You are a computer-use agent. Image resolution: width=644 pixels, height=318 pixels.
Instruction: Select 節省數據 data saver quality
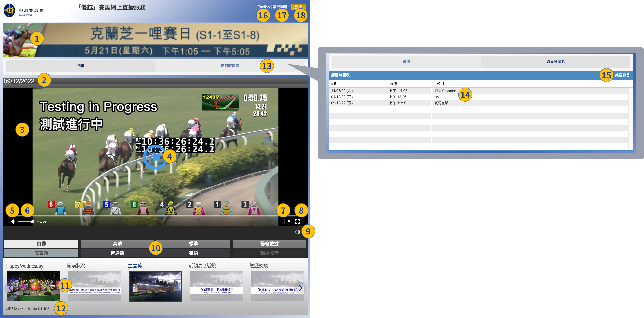pos(269,244)
